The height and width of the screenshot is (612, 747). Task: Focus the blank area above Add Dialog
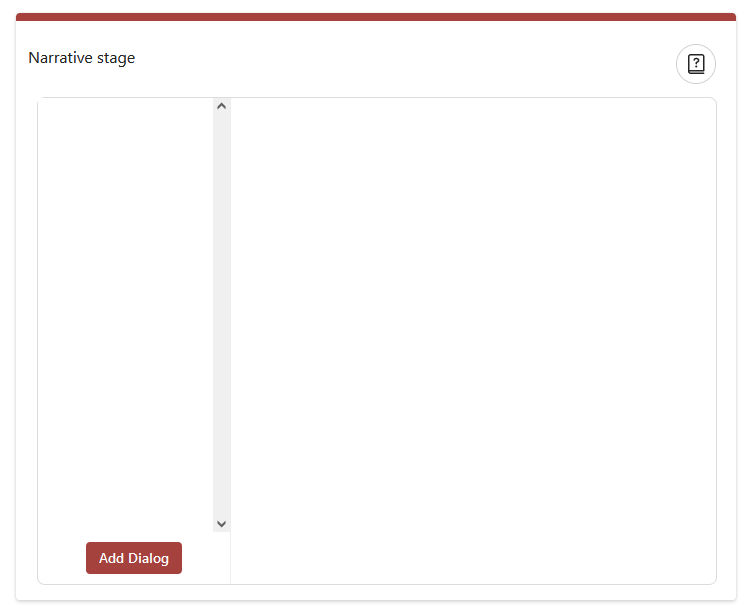click(126, 315)
